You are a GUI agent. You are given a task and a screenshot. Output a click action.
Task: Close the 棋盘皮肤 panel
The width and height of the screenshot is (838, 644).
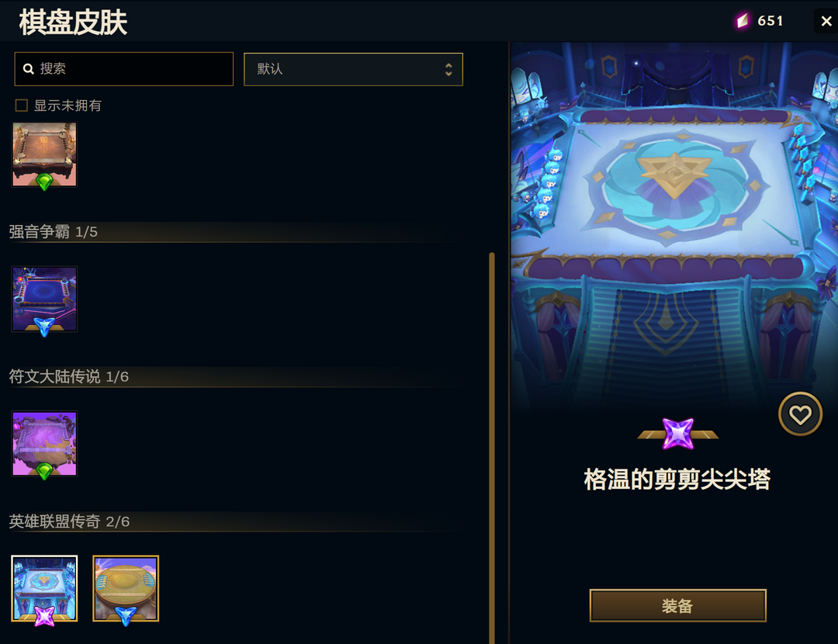[x=826, y=22]
